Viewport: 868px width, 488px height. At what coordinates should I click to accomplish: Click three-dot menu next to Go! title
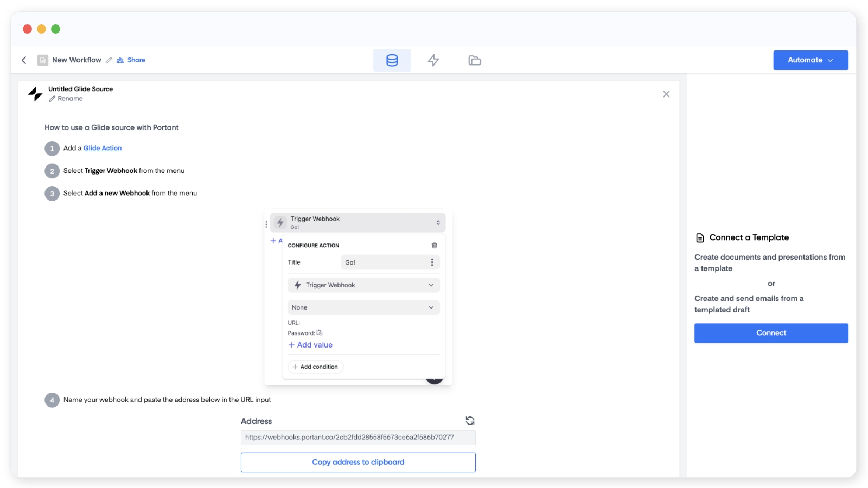click(432, 262)
